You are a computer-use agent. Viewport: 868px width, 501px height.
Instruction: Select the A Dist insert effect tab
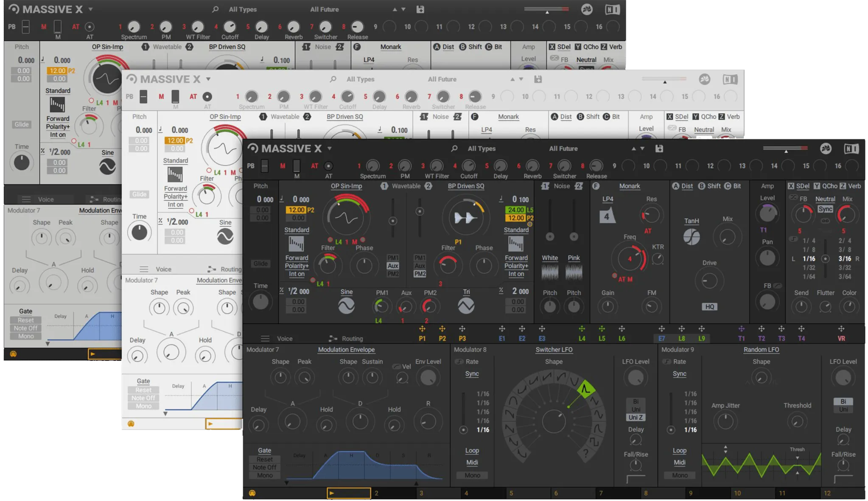[682, 186]
